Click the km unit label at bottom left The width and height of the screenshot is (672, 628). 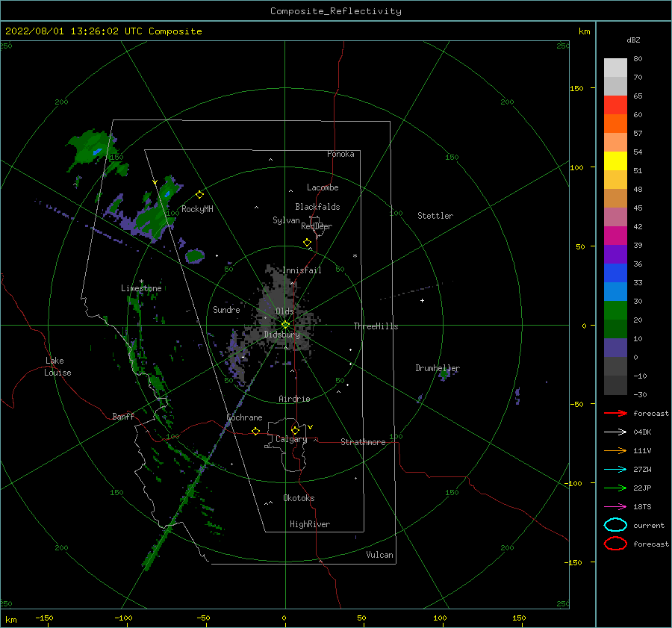pos(10,620)
